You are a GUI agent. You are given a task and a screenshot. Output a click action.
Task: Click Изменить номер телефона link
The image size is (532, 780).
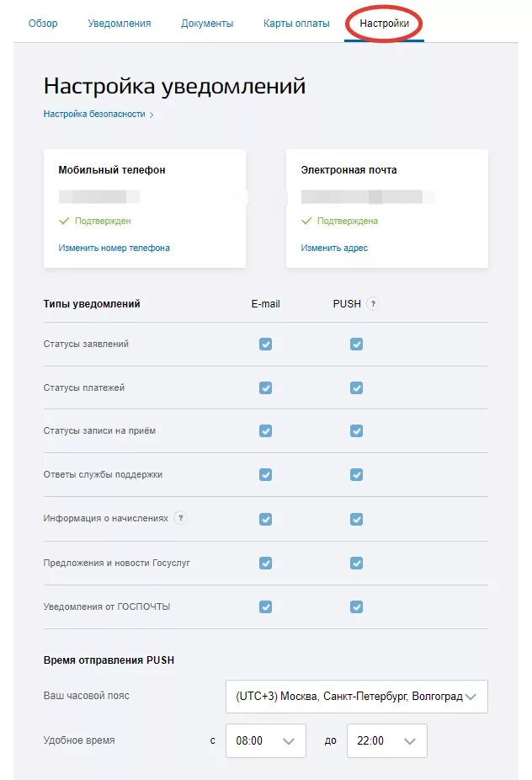point(114,248)
